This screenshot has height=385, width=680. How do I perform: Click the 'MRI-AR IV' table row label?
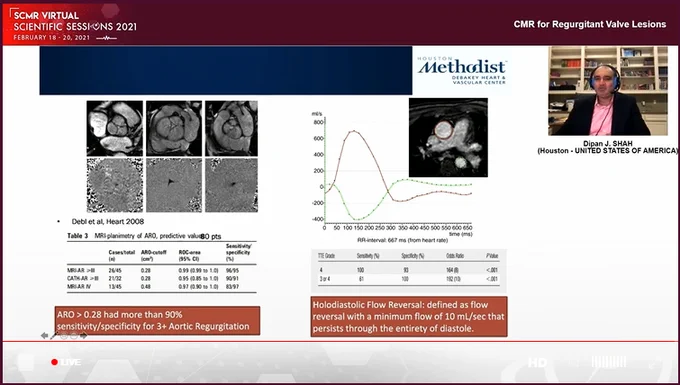[79, 287]
